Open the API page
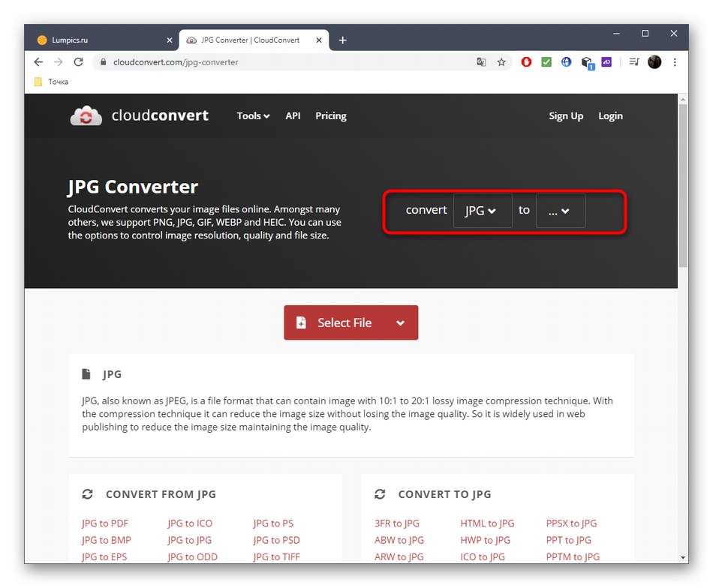 pos(293,115)
